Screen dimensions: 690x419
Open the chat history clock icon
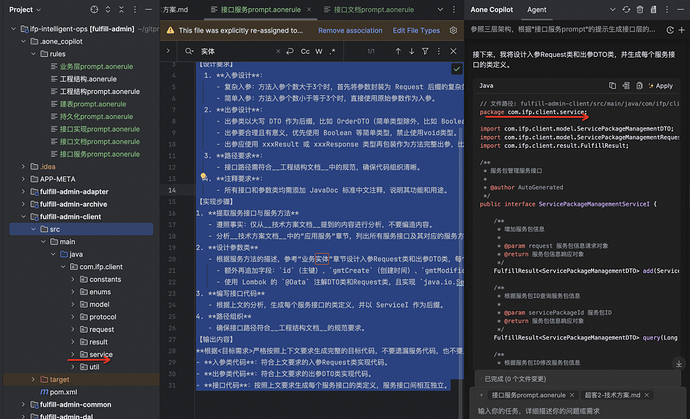(670, 30)
